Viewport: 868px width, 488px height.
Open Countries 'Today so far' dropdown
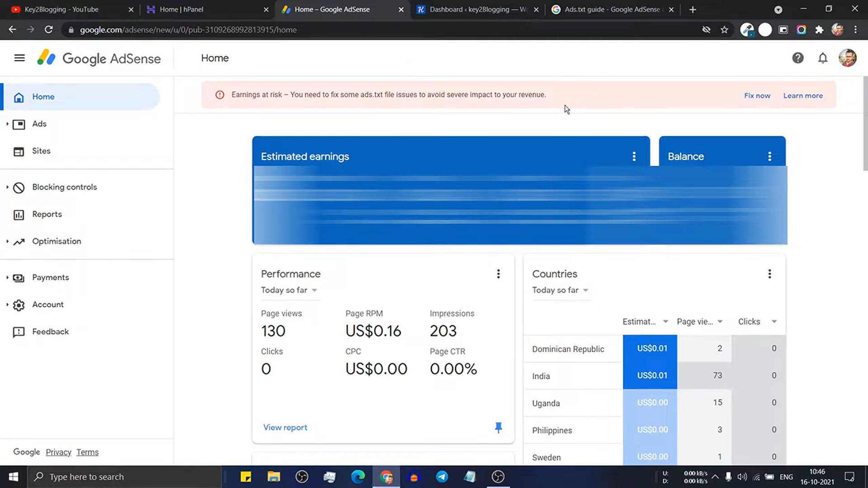[561, 290]
